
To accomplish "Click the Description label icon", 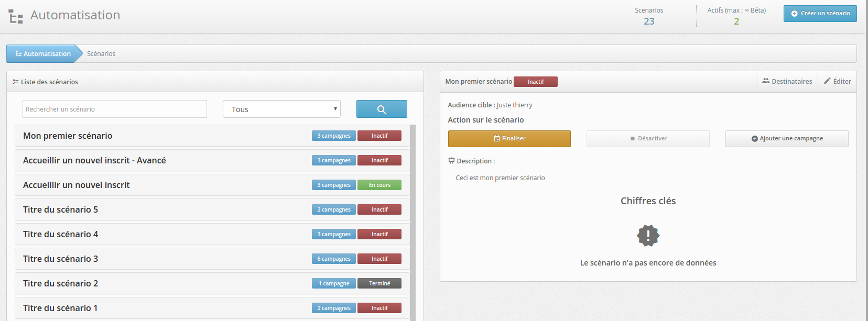I will (451, 161).
